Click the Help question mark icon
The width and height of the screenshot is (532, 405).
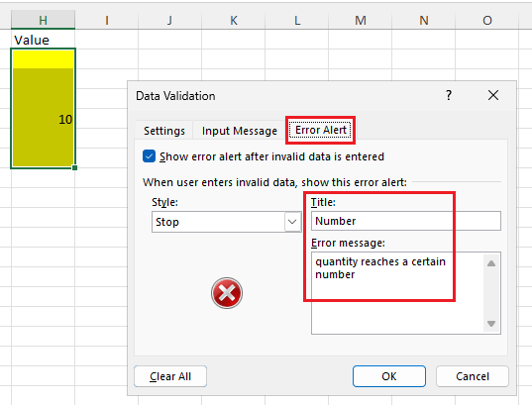[x=449, y=95]
